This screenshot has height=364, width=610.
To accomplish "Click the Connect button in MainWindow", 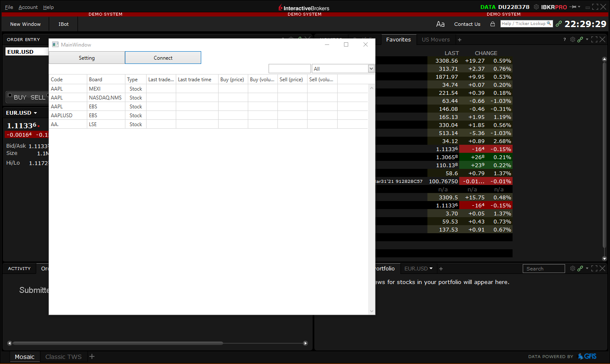I will [x=163, y=58].
